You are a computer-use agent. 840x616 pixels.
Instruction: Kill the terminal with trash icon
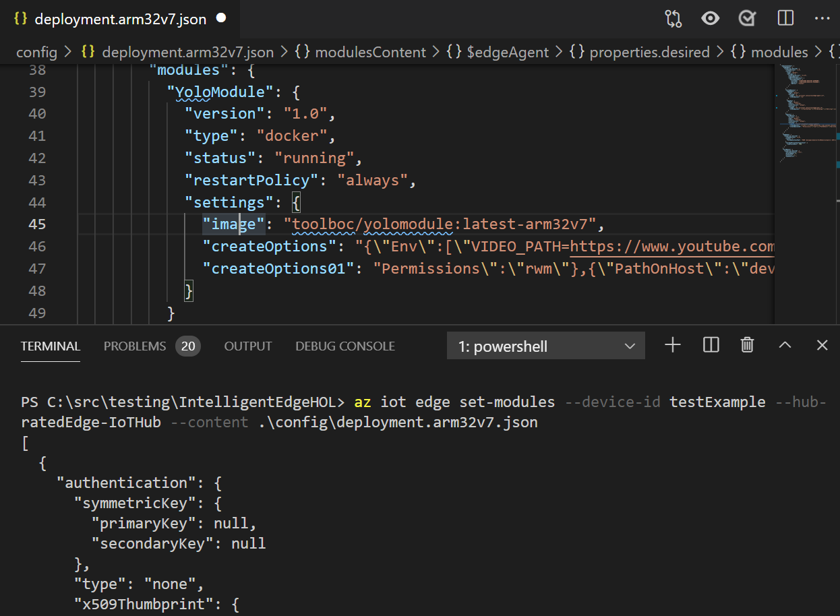[x=747, y=346]
